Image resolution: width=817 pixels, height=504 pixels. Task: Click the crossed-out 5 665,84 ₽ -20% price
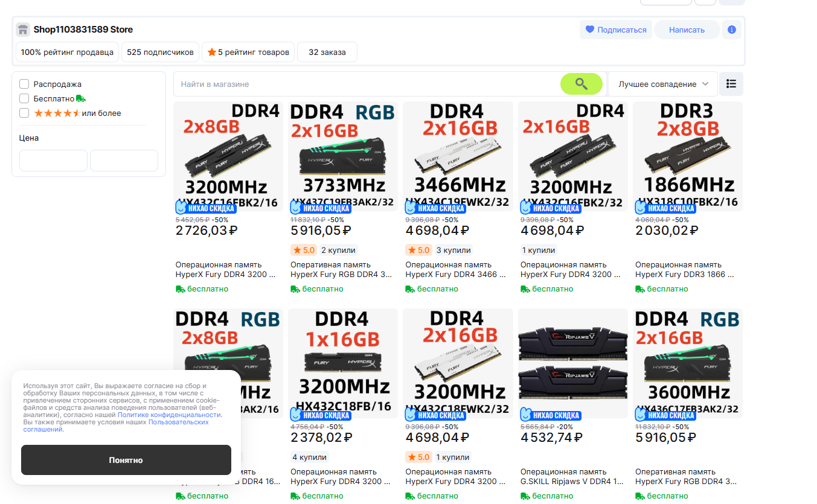pyautogui.click(x=546, y=427)
